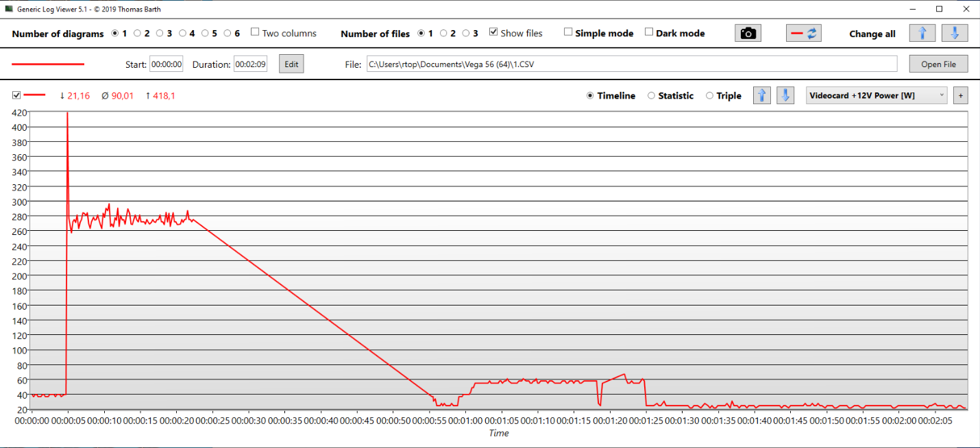Click the Open File button
980x448 pixels.
[938, 64]
